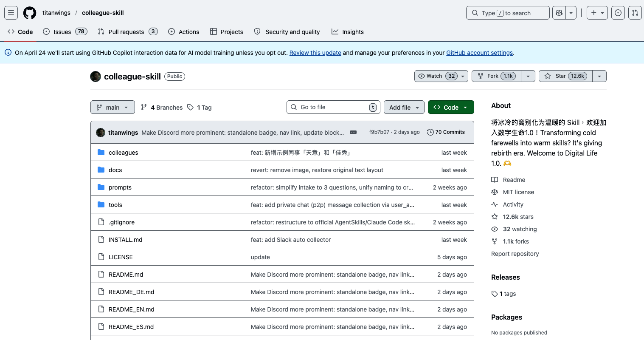
Task: Open the 70 Commits history
Action: pyautogui.click(x=446, y=132)
